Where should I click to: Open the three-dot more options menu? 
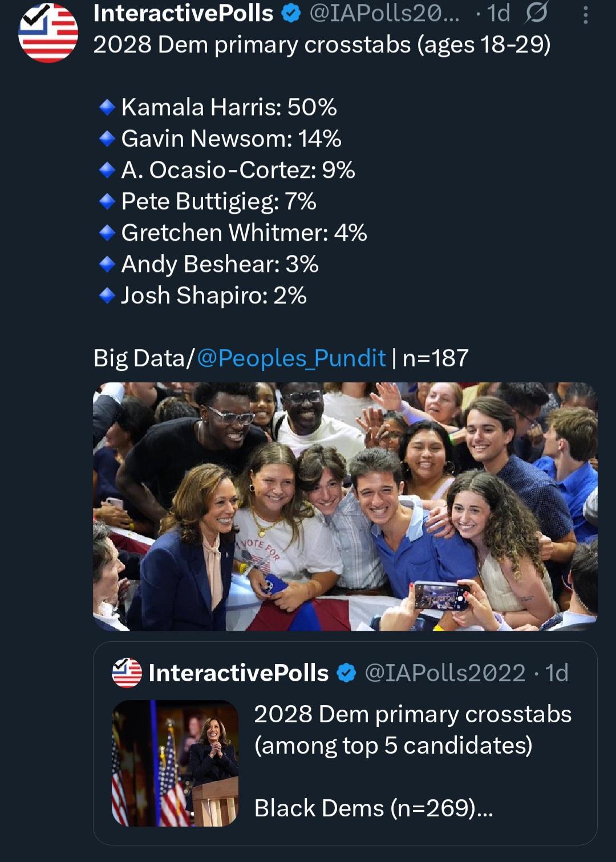pos(585,15)
